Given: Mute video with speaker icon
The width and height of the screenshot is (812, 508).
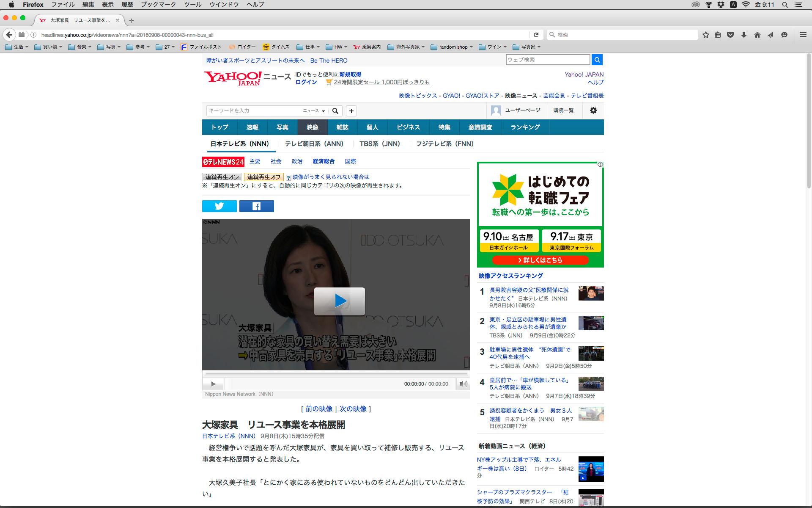Looking at the screenshot, I should 463,384.
